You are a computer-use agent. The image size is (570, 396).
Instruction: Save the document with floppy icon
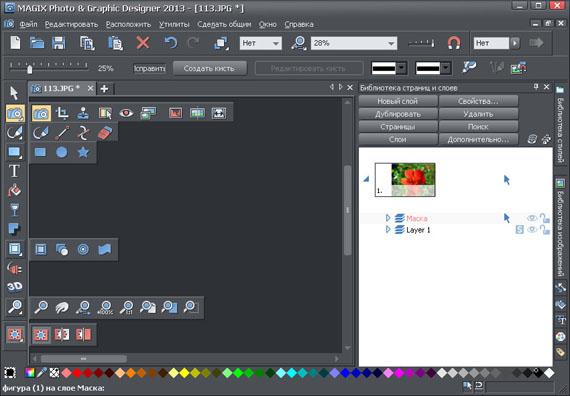[x=59, y=43]
